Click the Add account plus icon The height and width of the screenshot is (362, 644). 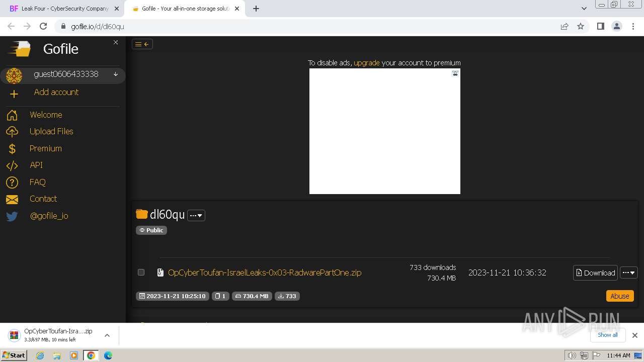click(x=14, y=94)
